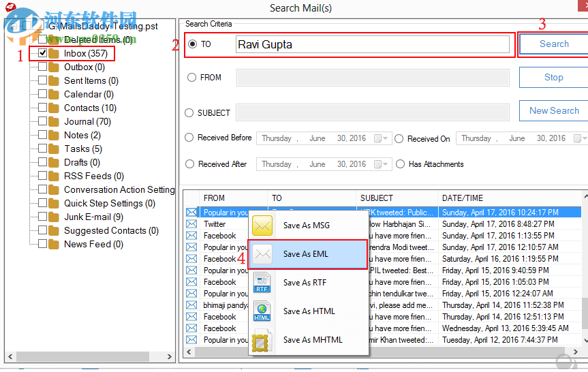Screen dimensions: 588x372
Task: Click the Save As MHTML icon
Action: [x=262, y=340]
